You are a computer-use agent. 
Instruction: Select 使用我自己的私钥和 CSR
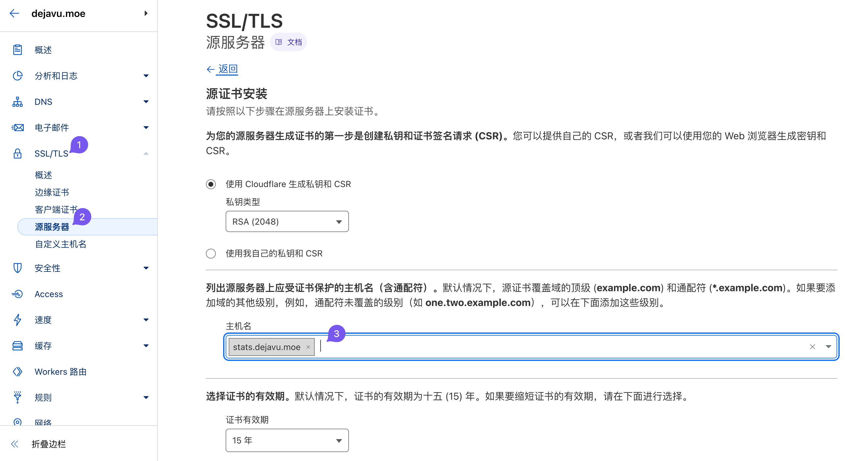click(211, 253)
